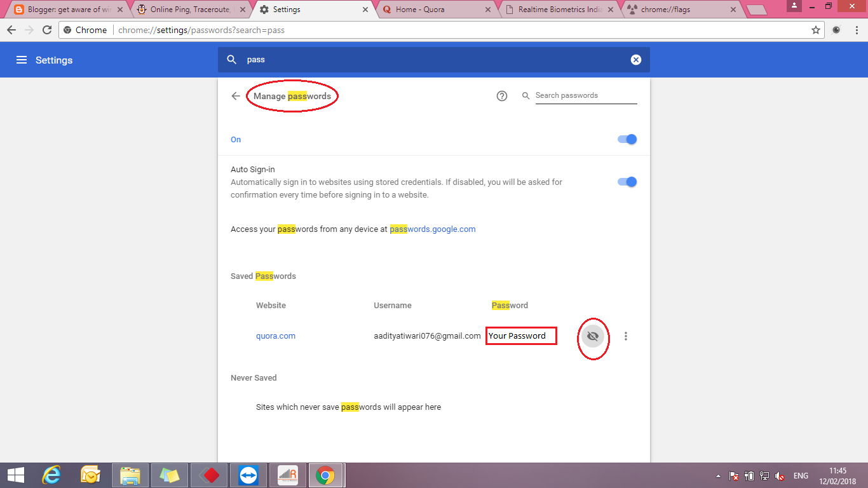Open the Settings hamburger menu
Viewport: 868px width, 488px height.
(22, 60)
